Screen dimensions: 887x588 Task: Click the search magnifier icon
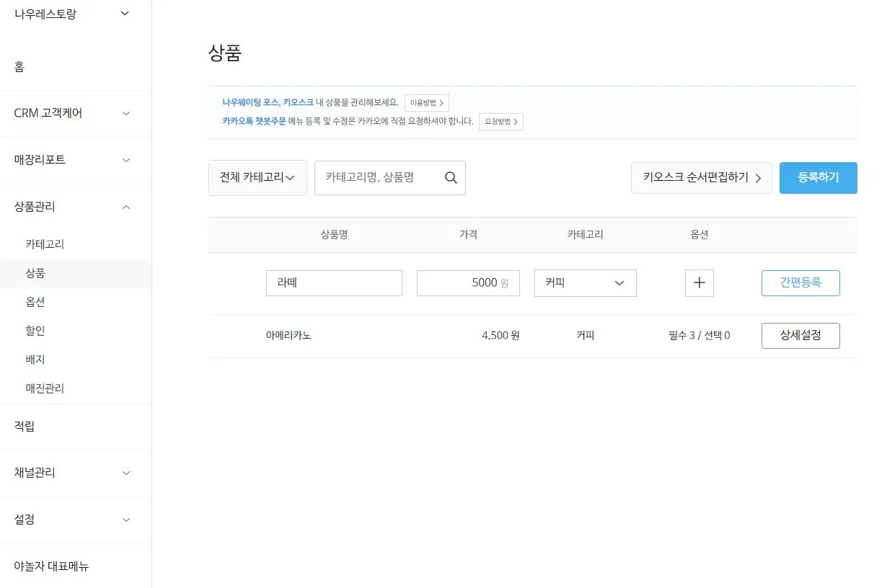[x=451, y=178]
